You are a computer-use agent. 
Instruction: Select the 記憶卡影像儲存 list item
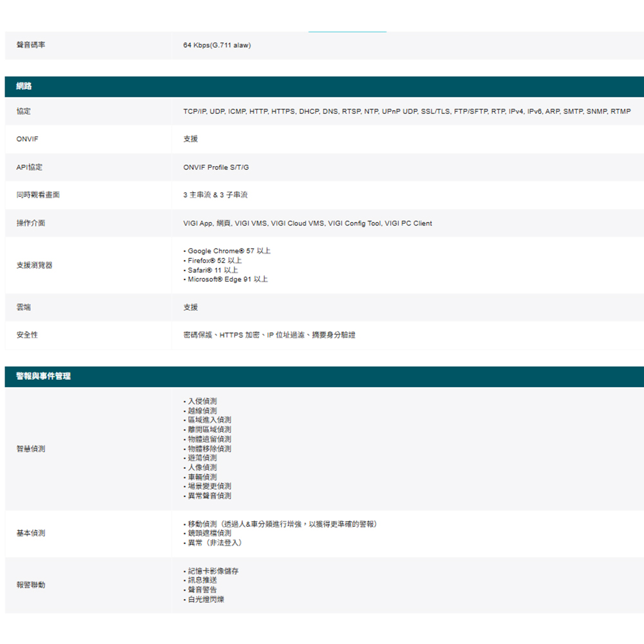tap(213, 571)
